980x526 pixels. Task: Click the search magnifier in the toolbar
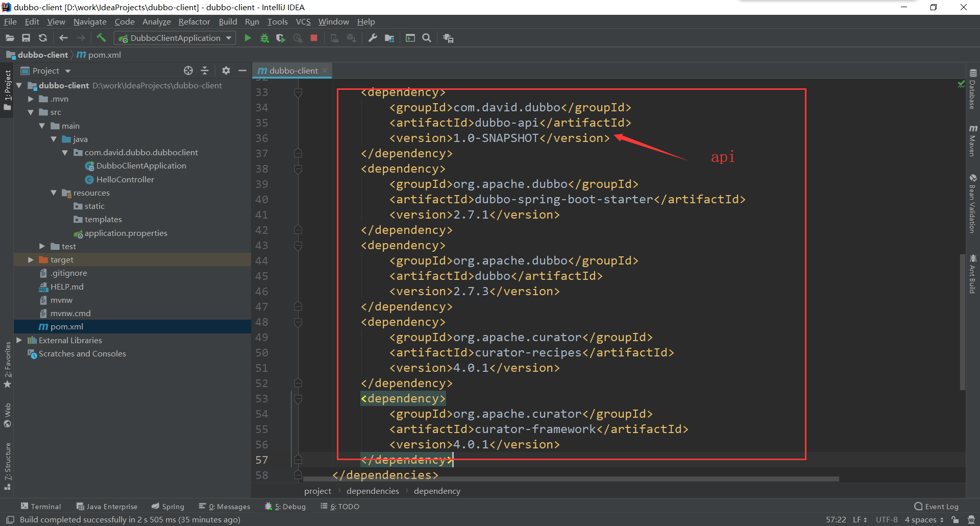427,38
